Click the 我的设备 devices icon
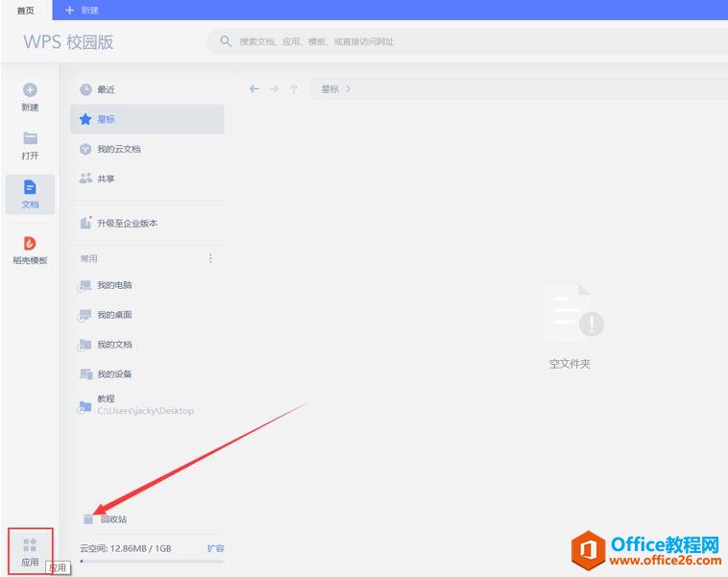 click(x=85, y=374)
